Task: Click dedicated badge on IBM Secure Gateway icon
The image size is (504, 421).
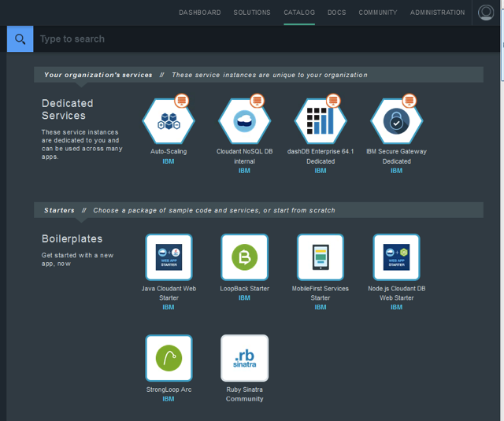Action: click(409, 101)
